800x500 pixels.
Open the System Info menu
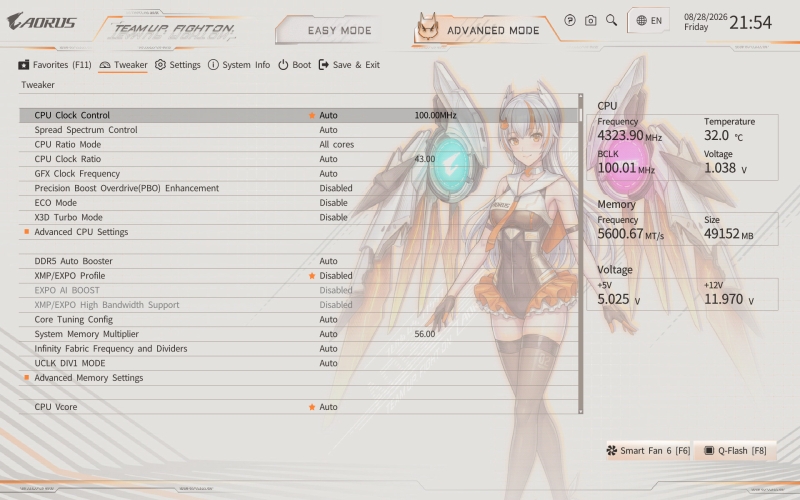coord(239,65)
